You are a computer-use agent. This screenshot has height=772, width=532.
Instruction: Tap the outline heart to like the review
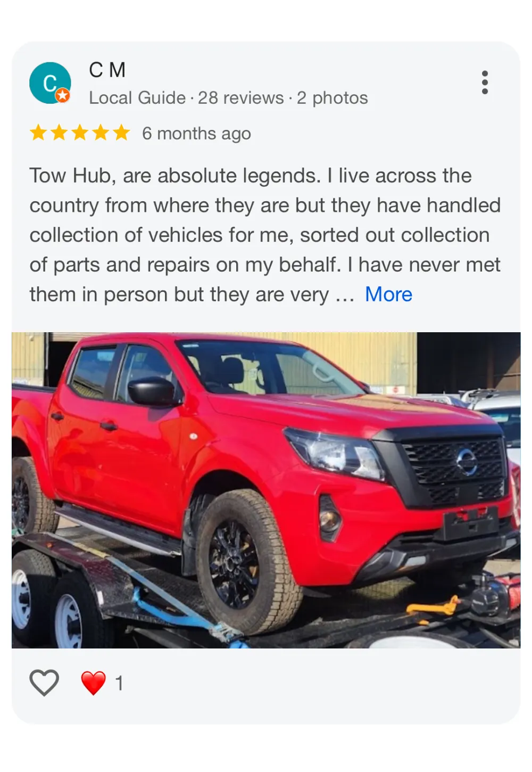44,683
